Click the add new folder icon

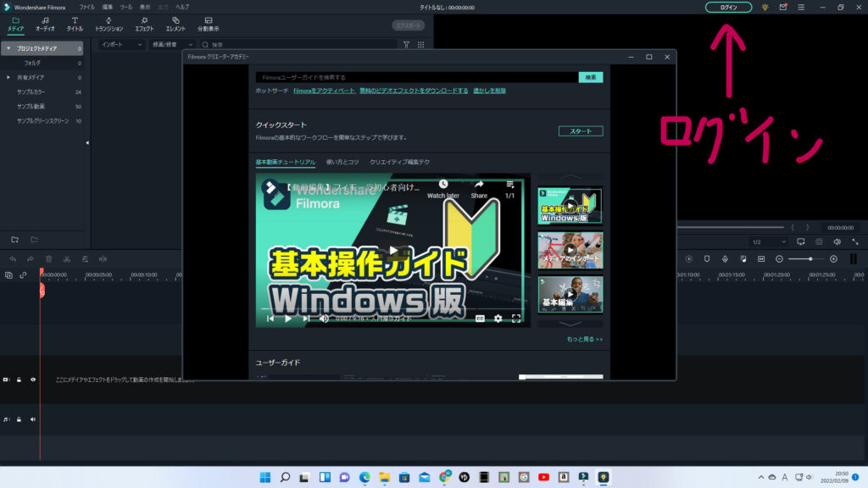pyautogui.click(x=15, y=240)
